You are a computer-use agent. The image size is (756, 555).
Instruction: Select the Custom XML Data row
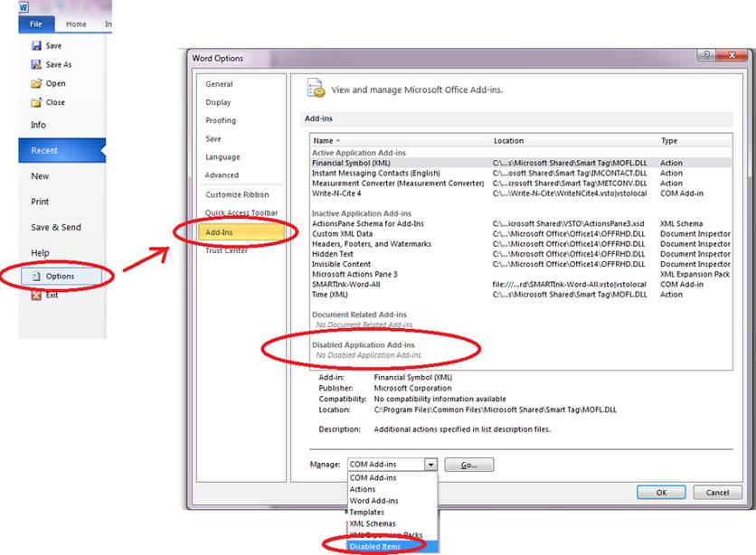pyautogui.click(x=521, y=234)
